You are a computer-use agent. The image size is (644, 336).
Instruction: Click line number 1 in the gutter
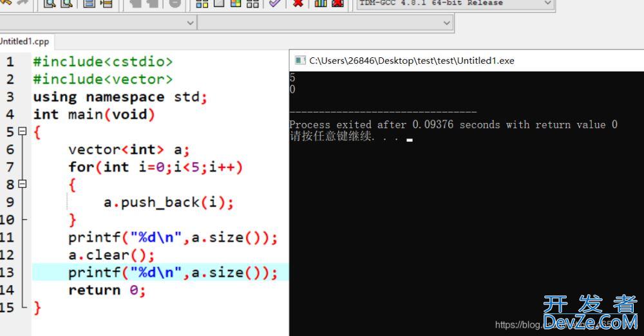click(x=10, y=62)
